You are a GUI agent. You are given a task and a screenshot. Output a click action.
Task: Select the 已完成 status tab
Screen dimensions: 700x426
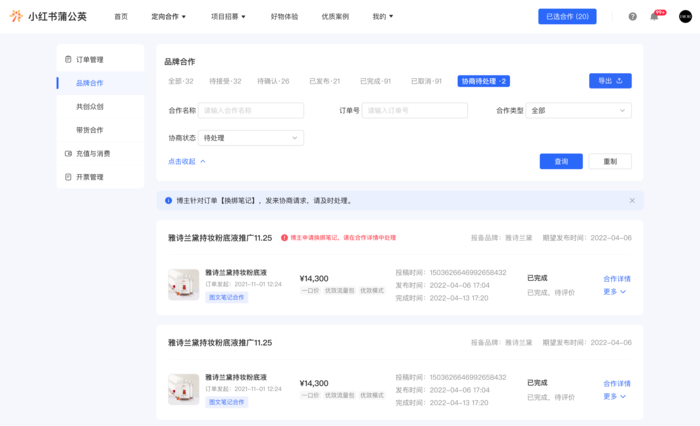[375, 81]
